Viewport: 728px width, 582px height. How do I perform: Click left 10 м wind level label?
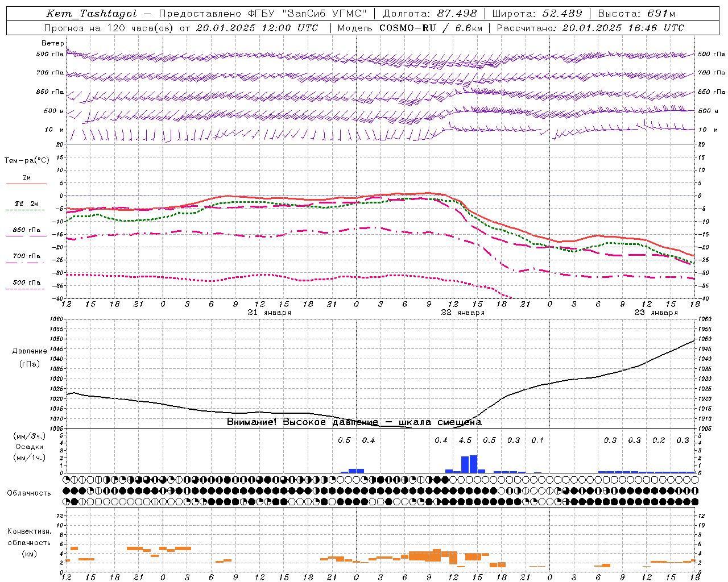(55, 130)
